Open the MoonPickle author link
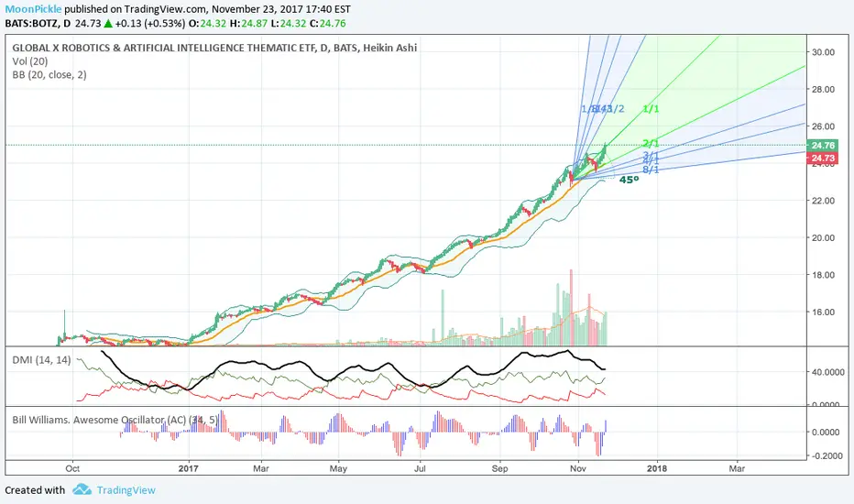 coord(33,9)
